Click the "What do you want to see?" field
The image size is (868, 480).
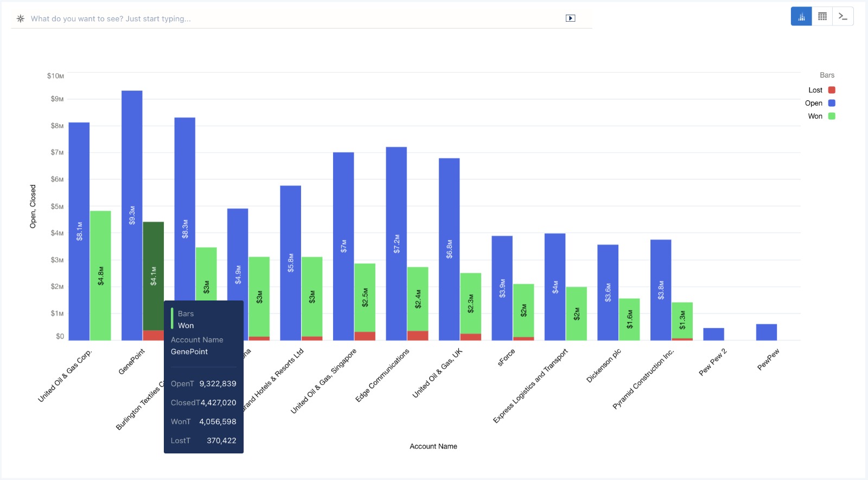pos(293,18)
